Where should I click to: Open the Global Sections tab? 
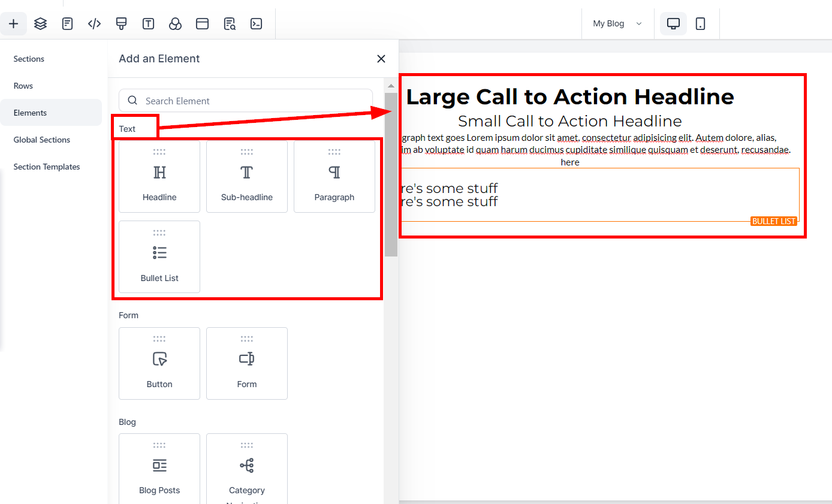click(x=42, y=140)
